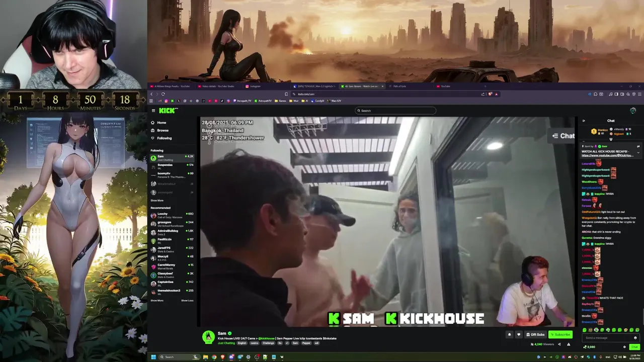Open Browse in the sidebar

click(x=163, y=130)
